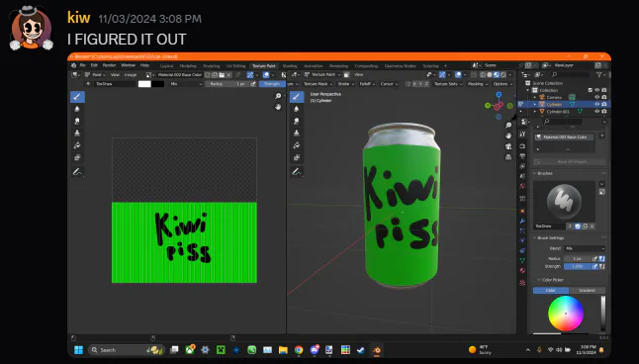Pick a hue on the color wheel
The image size is (639, 364).
[x=566, y=314]
